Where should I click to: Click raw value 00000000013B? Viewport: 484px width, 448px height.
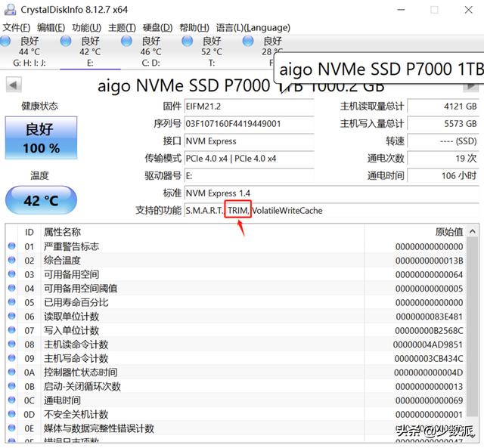pyautogui.click(x=429, y=261)
